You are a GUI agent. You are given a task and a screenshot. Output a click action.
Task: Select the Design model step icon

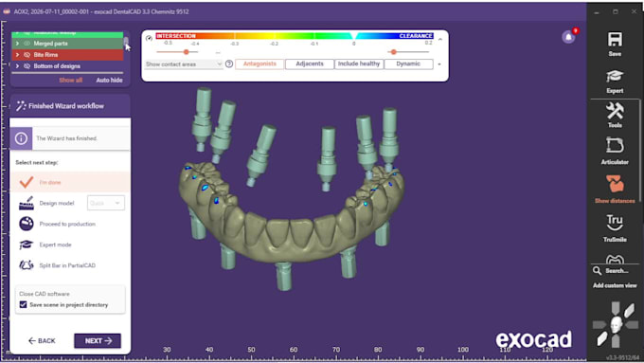27,203
